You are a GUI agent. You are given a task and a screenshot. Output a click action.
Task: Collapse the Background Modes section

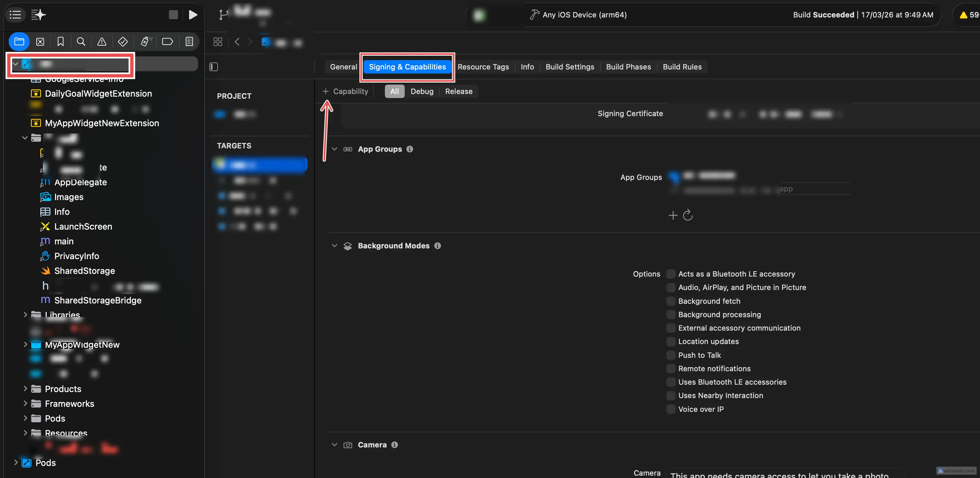pyautogui.click(x=334, y=246)
